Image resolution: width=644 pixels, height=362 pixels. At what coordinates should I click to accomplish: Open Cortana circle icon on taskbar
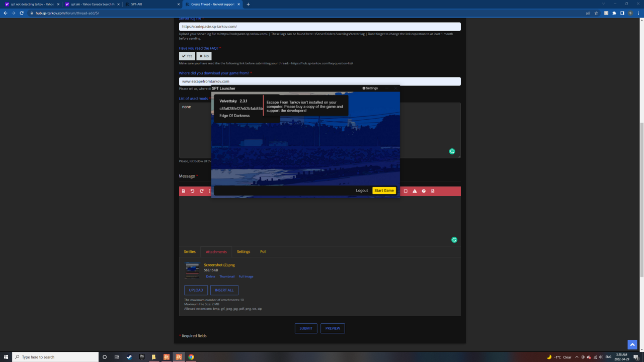pos(105,357)
